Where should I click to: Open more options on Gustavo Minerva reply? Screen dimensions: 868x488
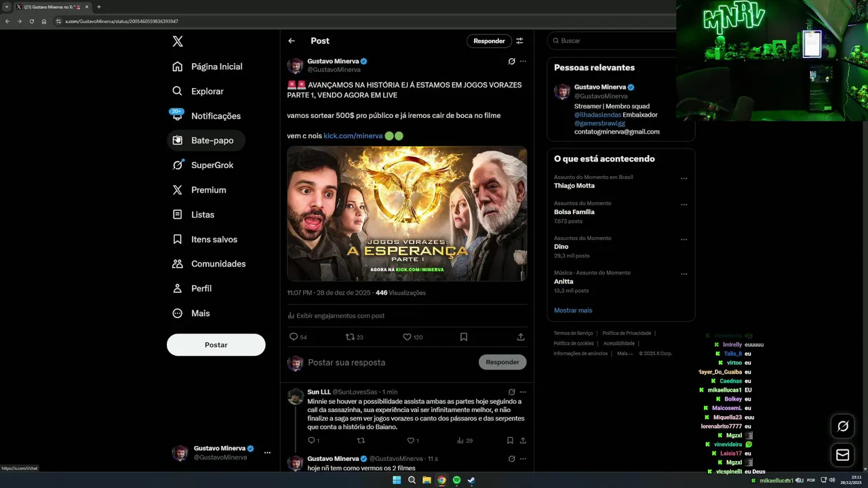point(523,459)
